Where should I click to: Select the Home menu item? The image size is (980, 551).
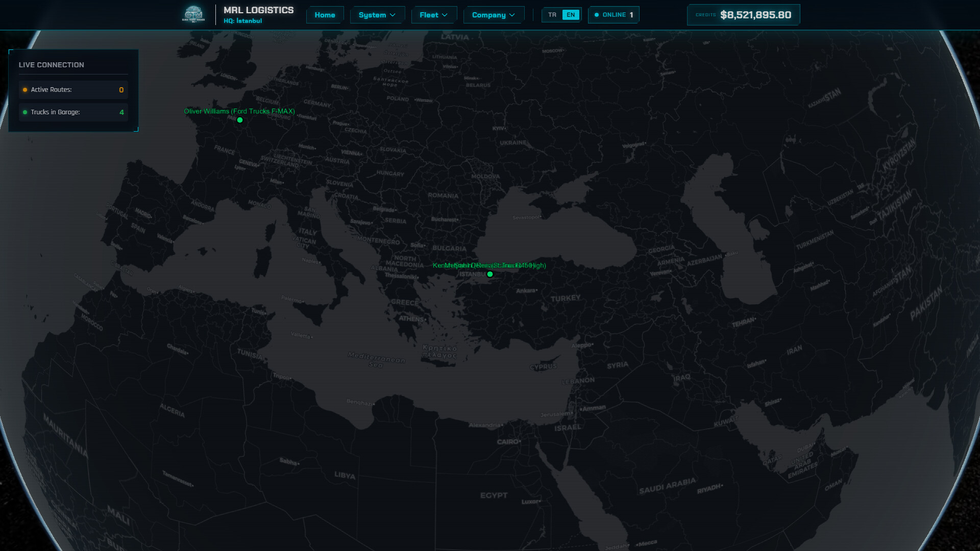(325, 15)
